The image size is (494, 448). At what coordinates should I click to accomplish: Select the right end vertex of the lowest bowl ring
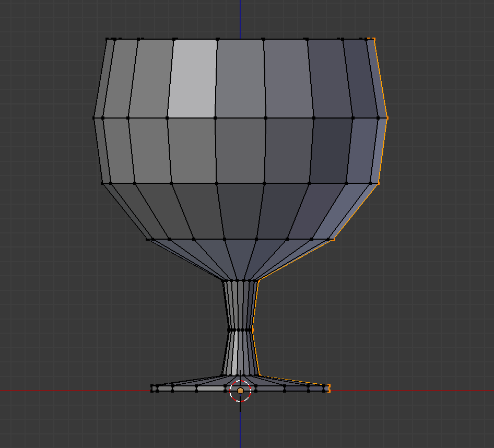(x=333, y=239)
